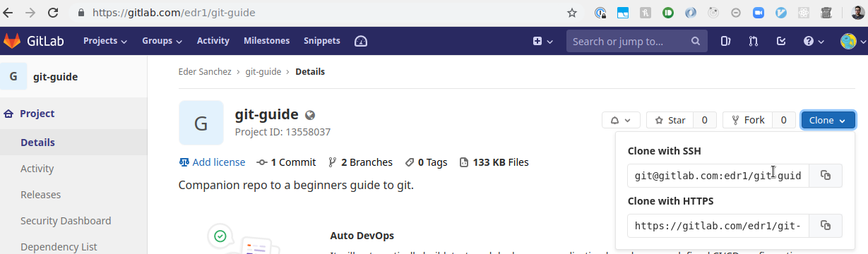Go to Activity in top navbar

pyautogui.click(x=213, y=41)
